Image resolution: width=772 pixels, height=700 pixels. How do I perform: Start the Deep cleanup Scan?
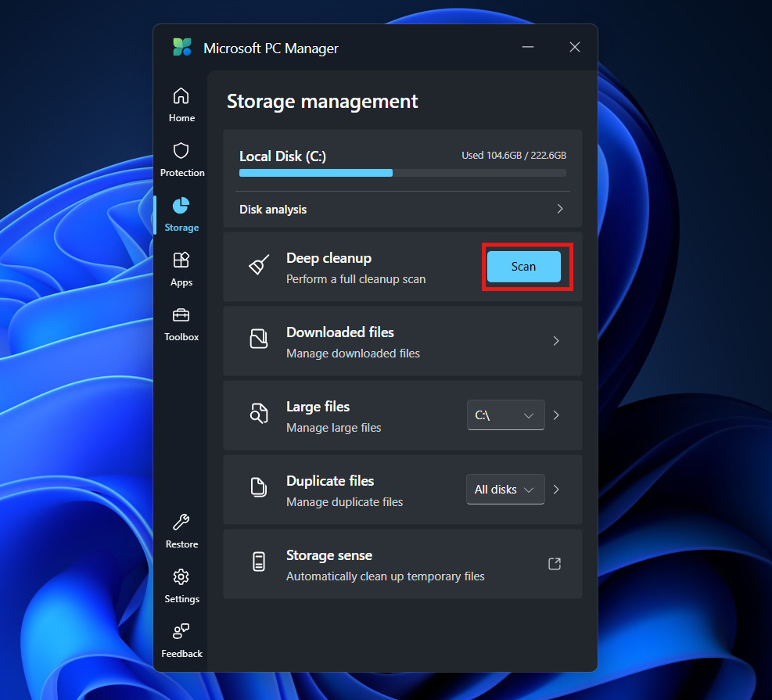(523, 267)
